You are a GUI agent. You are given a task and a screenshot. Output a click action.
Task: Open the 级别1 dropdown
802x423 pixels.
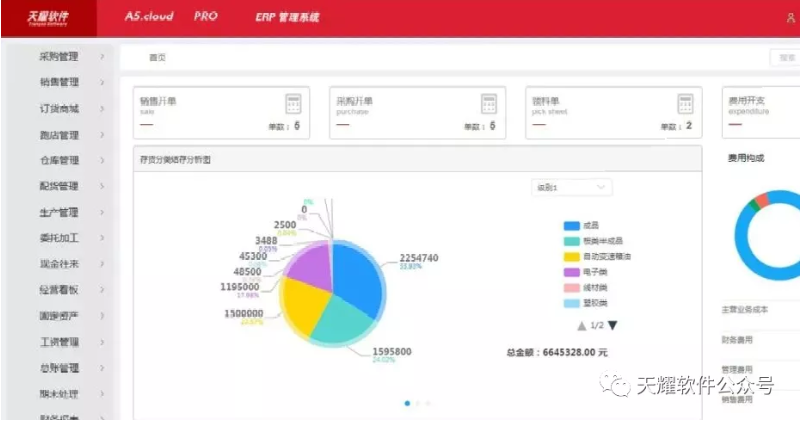(x=571, y=188)
